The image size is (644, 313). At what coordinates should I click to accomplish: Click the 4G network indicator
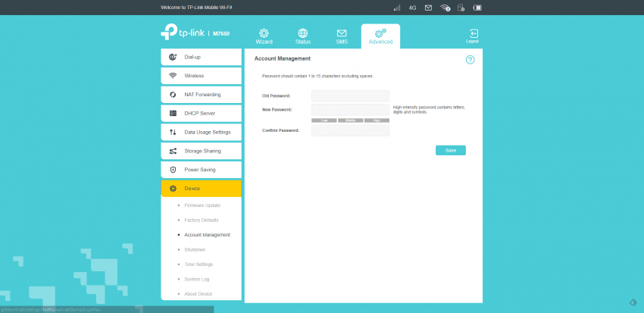[x=413, y=8]
